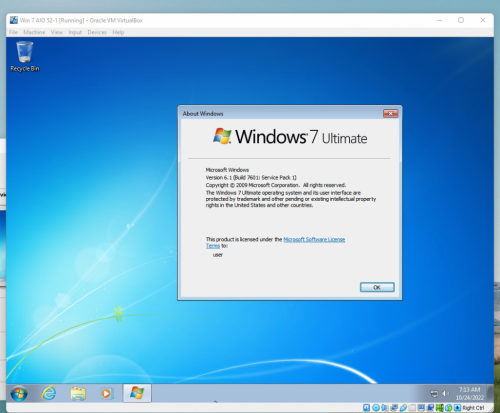The height and width of the screenshot is (413, 500).
Task: Click the 'Version 6.1 (Build 7601: Service Pack 1)' text
Action: tap(251, 177)
